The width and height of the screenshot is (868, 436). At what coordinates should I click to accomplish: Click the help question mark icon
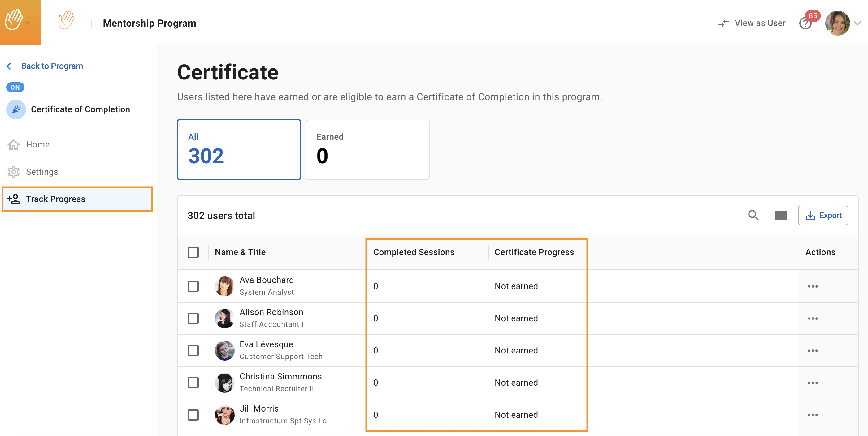click(805, 24)
